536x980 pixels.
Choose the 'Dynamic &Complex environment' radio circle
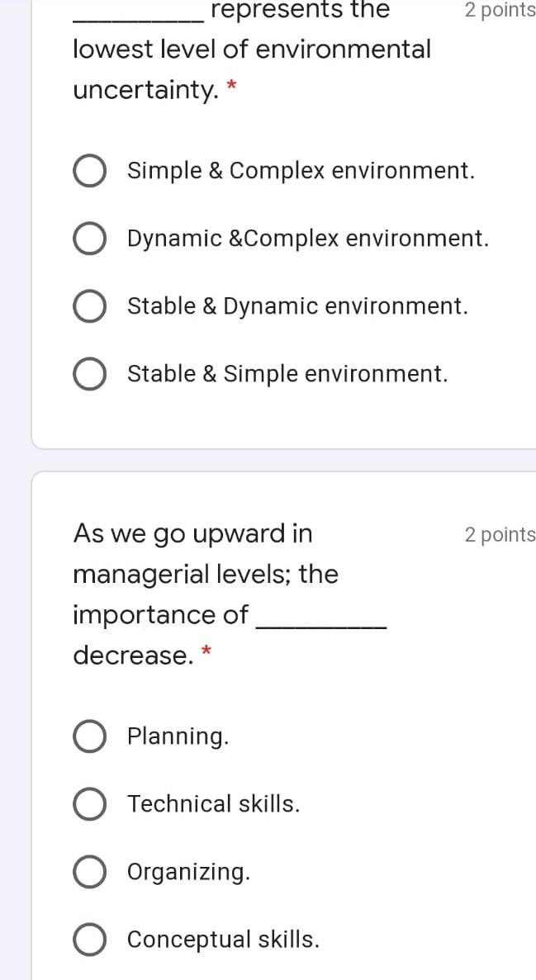[x=88, y=239]
